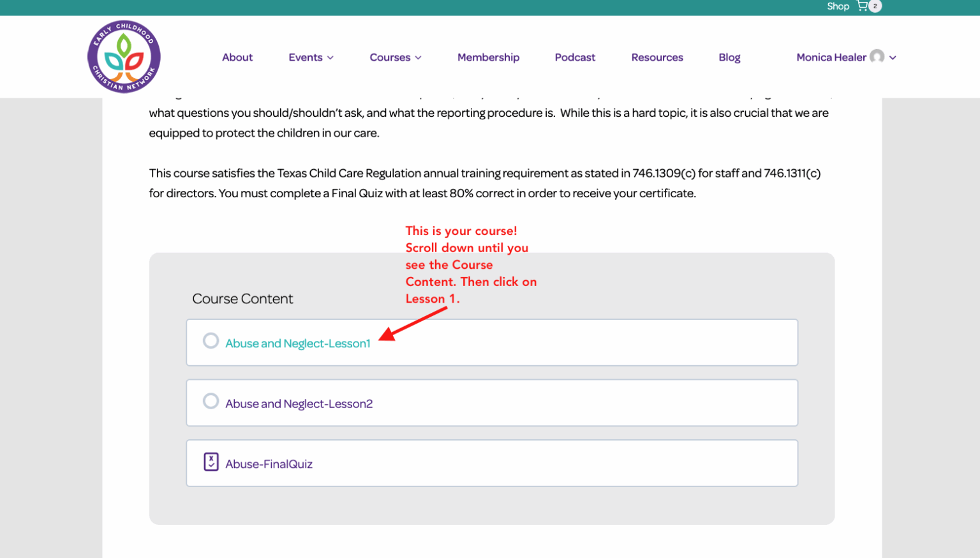
Task: Toggle Lesson2 completion circle
Action: tap(211, 401)
